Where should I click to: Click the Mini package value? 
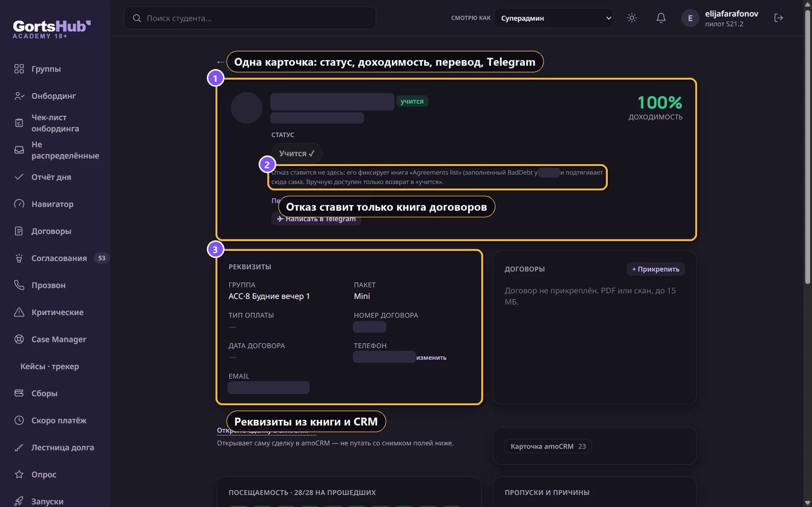coord(362,296)
